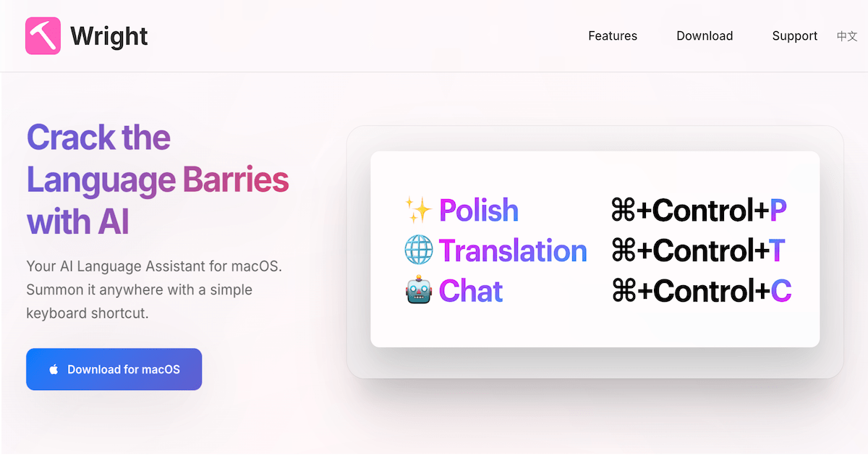This screenshot has height=456, width=868.
Task: Switch the site language to 中文
Action: 846,35
